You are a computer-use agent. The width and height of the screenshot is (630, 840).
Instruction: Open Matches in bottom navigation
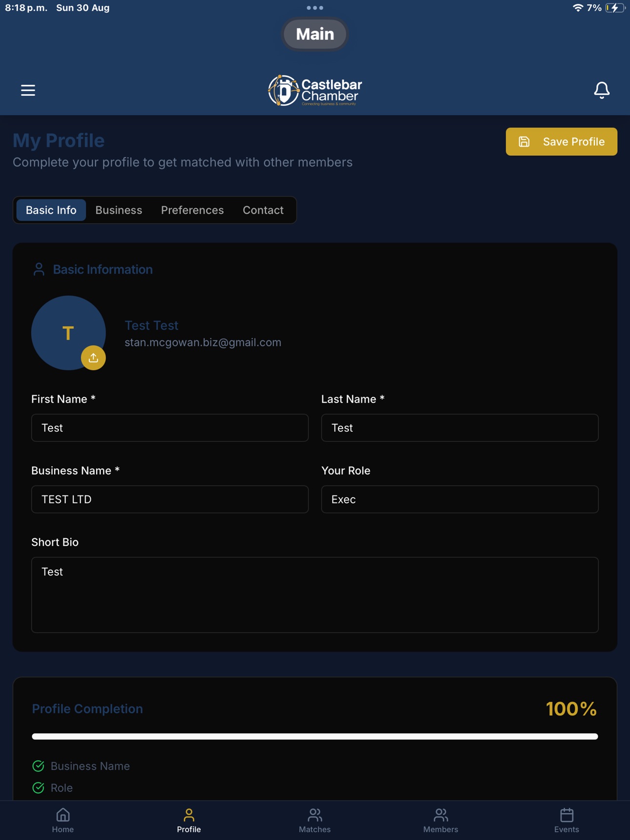[x=315, y=820]
